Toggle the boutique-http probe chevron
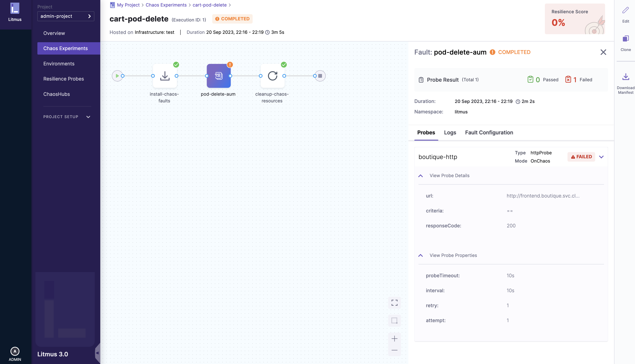This screenshot has width=635, height=364. pos(601,157)
